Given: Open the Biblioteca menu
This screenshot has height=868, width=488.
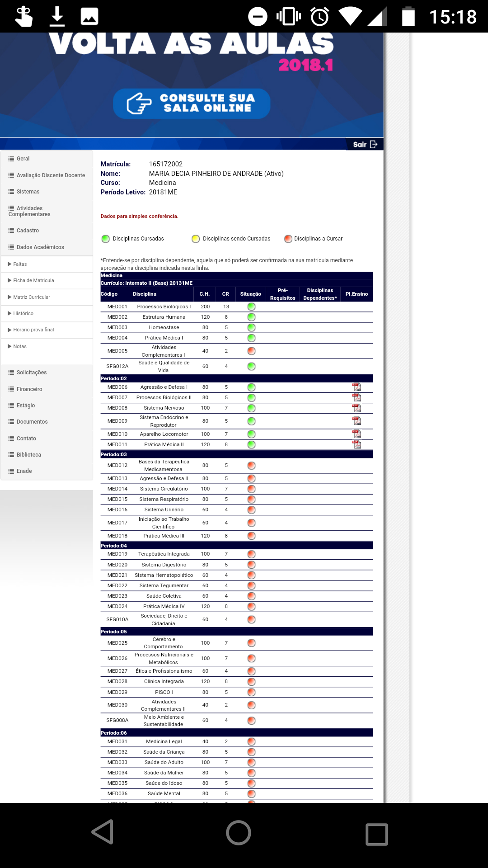Looking at the screenshot, I should tap(28, 455).
